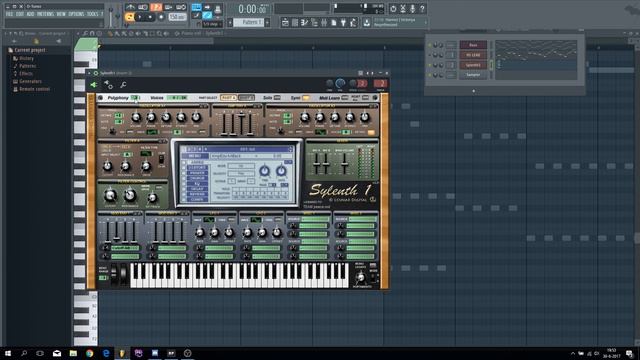
Task: Click the orange pattern/song mode button
Action: [129, 17]
